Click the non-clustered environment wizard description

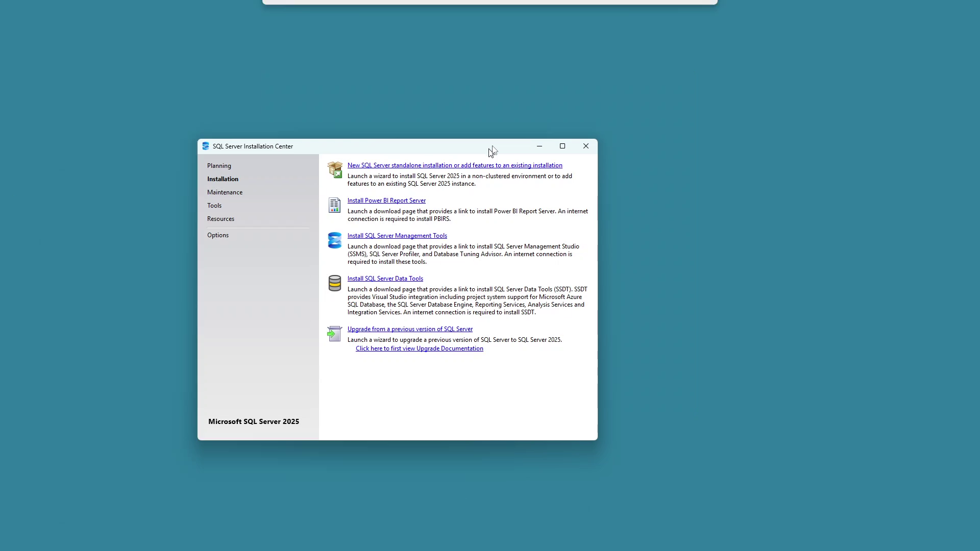(460, 180)
